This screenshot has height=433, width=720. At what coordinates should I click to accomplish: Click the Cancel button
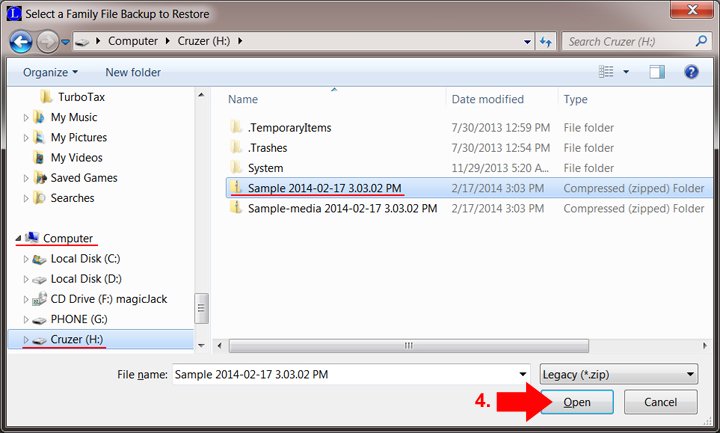pos(660,402)
